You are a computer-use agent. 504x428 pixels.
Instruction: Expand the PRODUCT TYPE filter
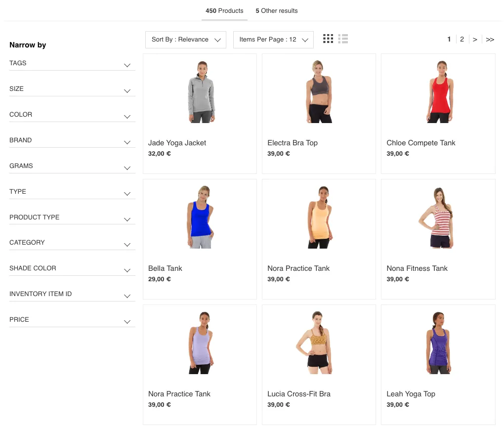click(72, 217)
